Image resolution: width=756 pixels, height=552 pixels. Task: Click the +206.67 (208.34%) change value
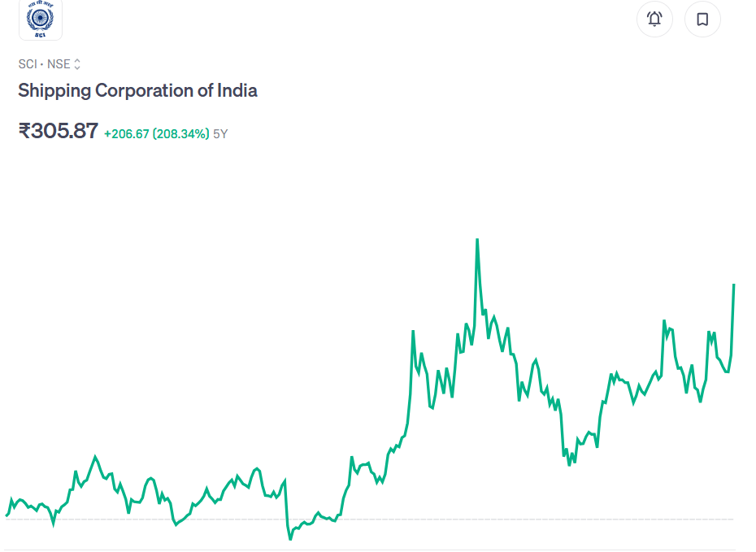[x=156, y=133]
